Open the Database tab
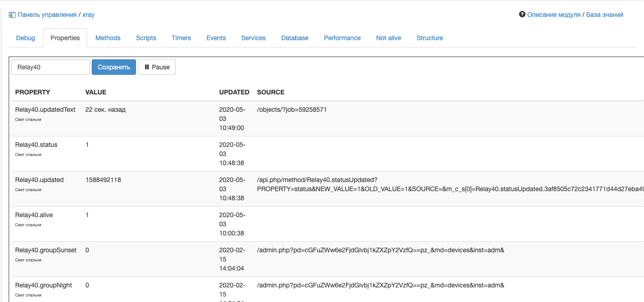The width and height of the screenshot is (644, 302). coord(295,38)
